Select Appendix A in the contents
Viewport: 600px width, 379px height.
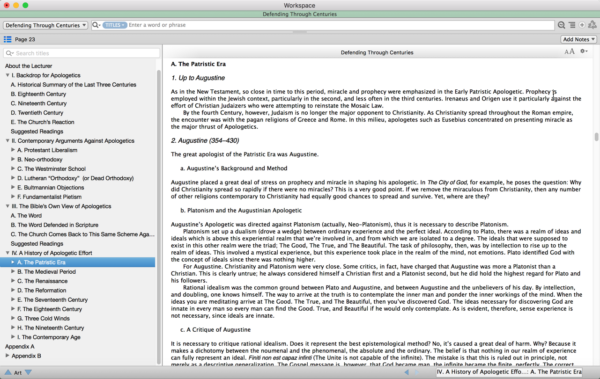point(20,346)
